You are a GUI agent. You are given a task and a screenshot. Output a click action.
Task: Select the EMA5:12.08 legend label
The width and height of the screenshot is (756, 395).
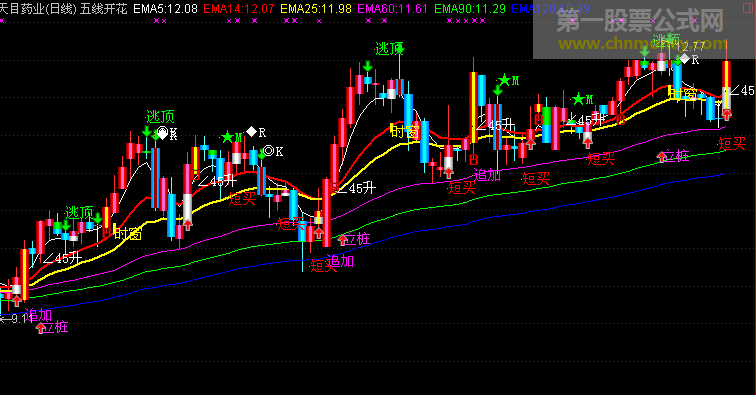point(165,9)
